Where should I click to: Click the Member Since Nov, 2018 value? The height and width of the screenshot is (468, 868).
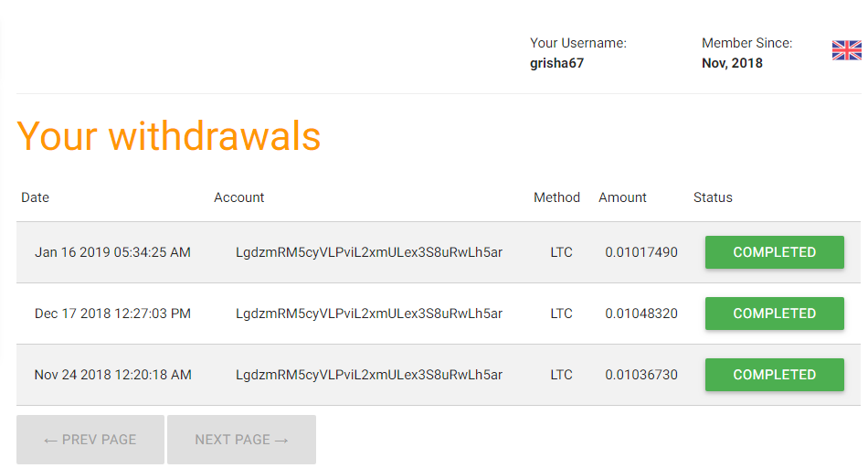click(x=732, y=63)
